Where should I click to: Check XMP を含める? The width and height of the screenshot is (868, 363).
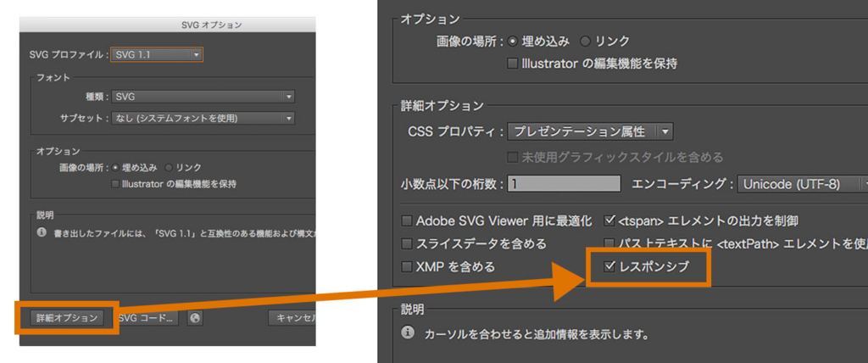407,266
